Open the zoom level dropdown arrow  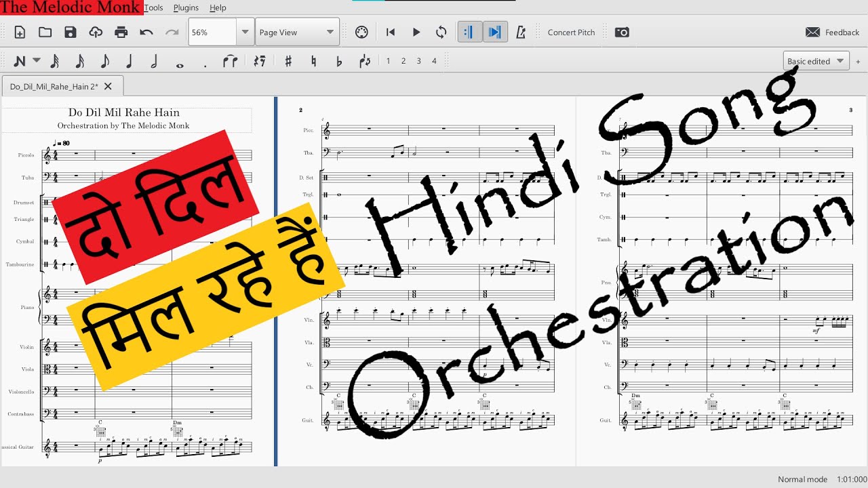pyautogui.click(x=245, y=32)
